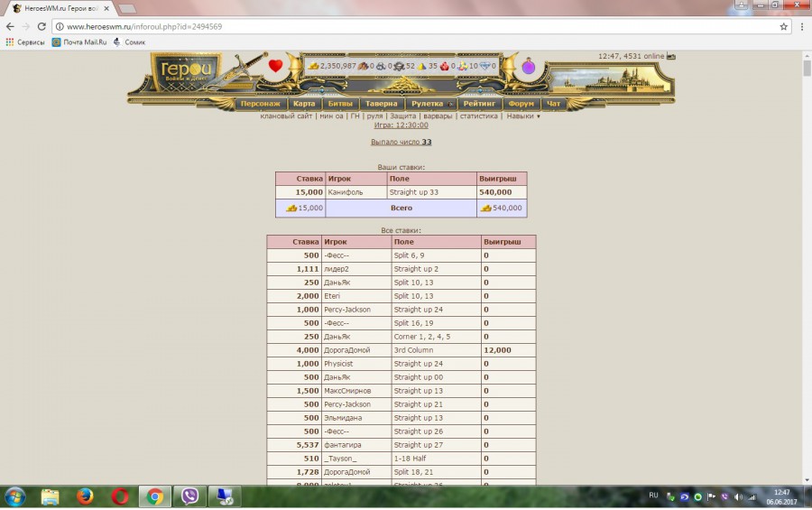Click the red heart health icon
812x510 pixels.
pyautogui.click(x=275, y=66)
